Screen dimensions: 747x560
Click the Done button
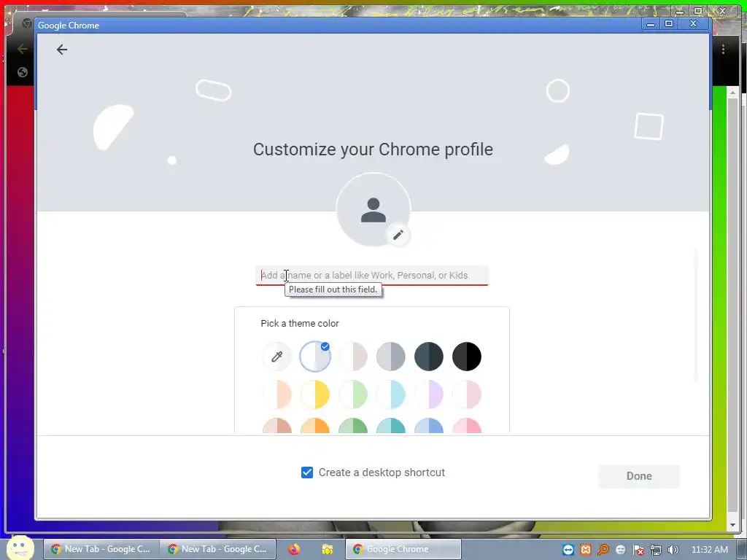click(639, 476)
